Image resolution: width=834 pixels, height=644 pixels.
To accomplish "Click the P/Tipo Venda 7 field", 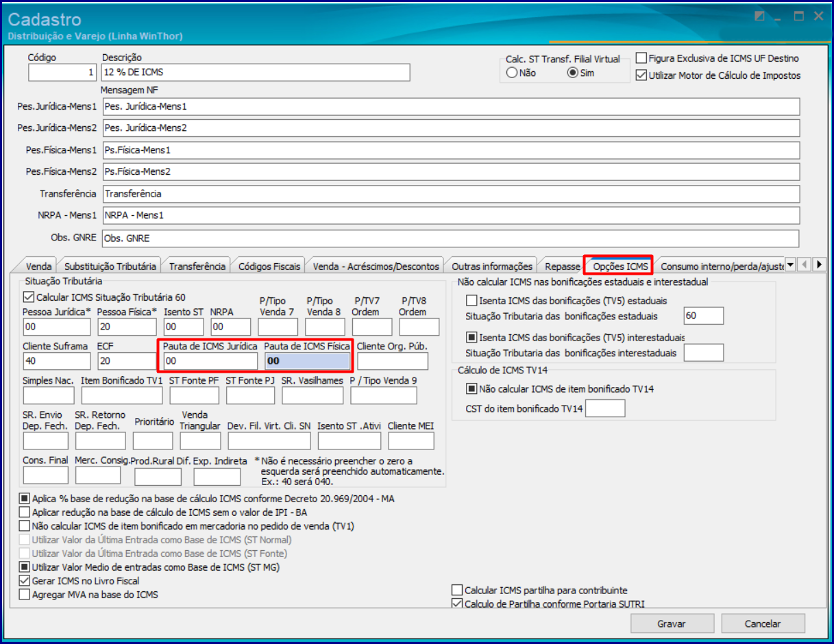I will tap(278, 327).
